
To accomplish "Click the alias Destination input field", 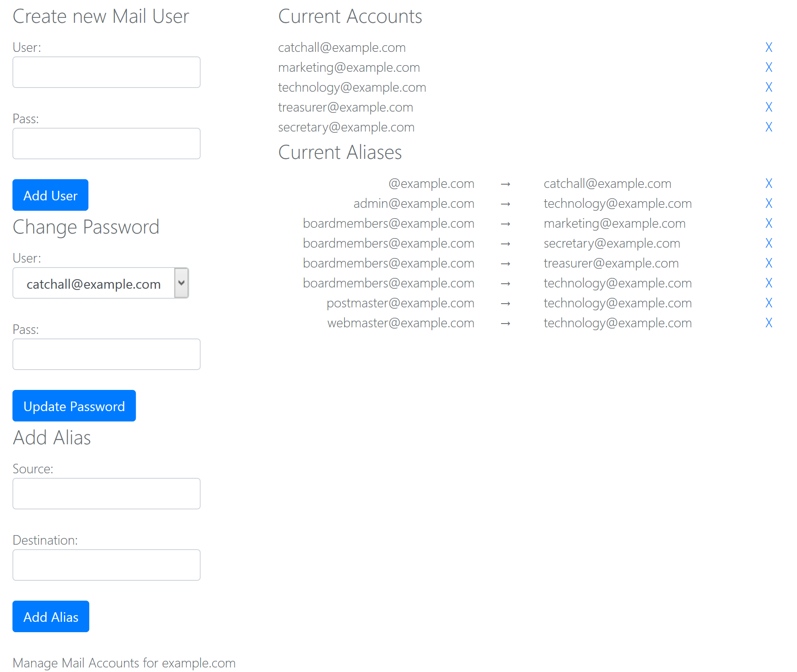I will tap(106, 565).
